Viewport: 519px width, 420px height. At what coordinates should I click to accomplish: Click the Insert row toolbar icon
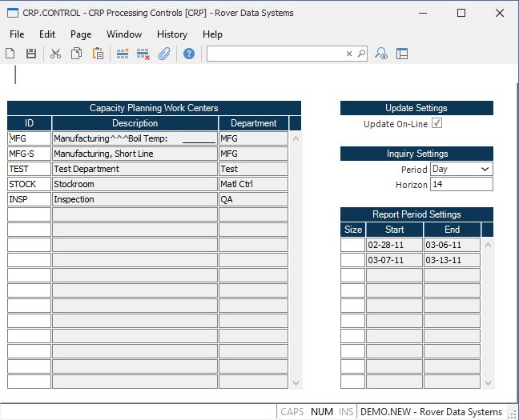123,54
